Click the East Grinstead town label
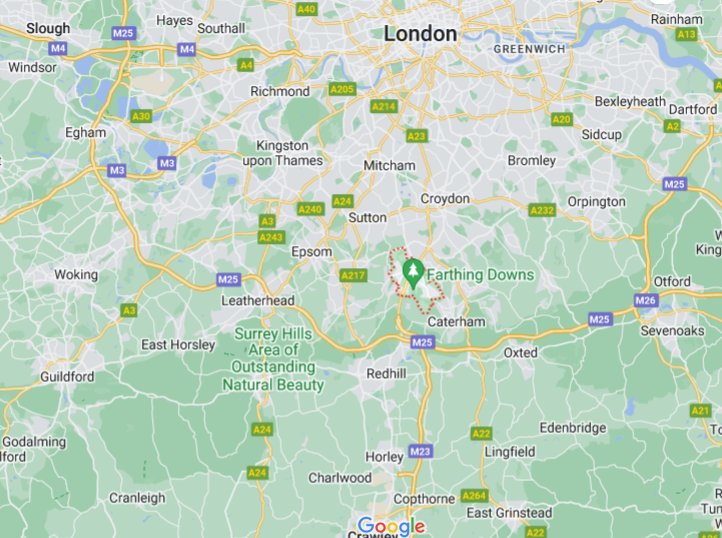This screenshot has width=722, height=538. coord(509,513)
